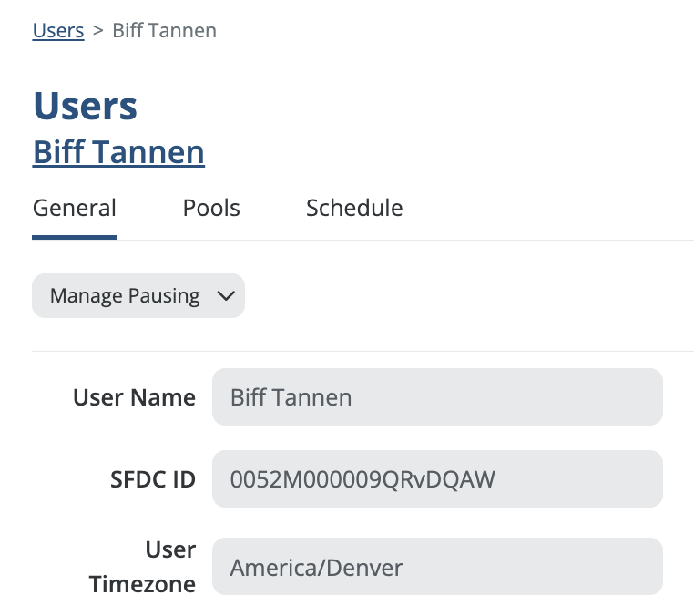Click the 0052M000009QRvDQAW ID text
This screenshot has width=694, height=616.
tap(362, 478)
